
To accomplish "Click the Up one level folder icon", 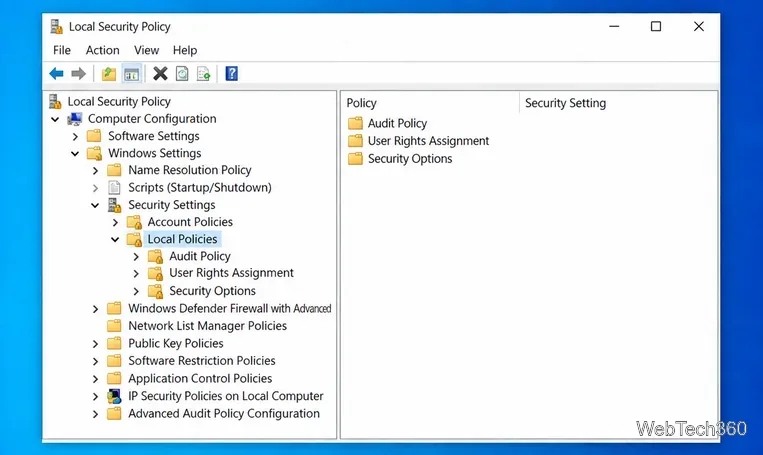I will tap(109, 74).
